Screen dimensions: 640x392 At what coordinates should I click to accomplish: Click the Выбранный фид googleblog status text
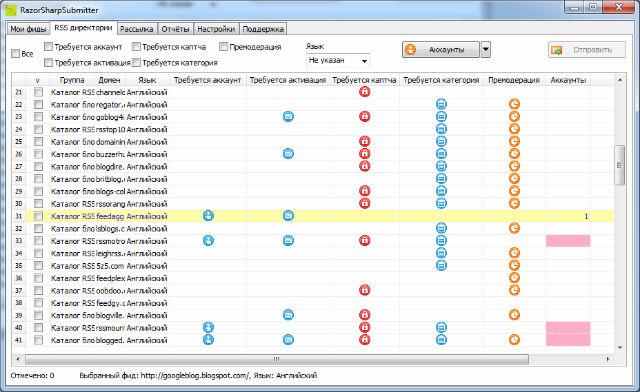coord(198,375)
